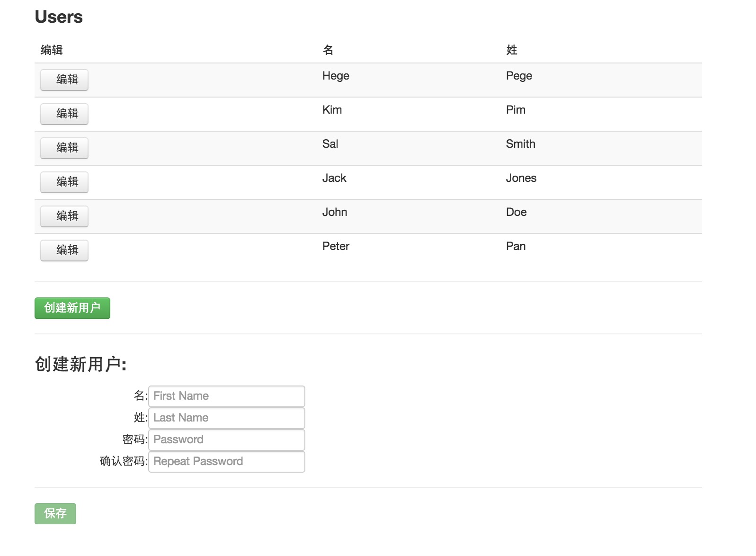
Task: Click 编辑 button for Peter Pan
Action: pyautogui.click(x=64, y=250)
